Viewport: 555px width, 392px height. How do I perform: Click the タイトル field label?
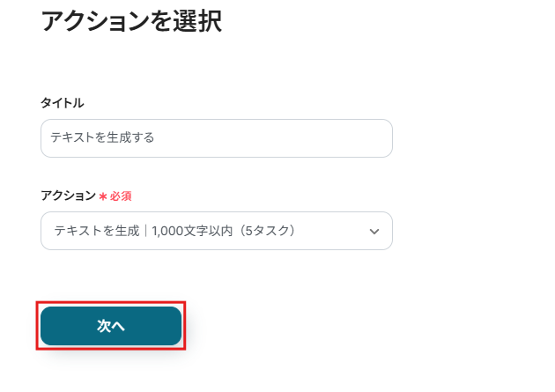tap(63, 103)
